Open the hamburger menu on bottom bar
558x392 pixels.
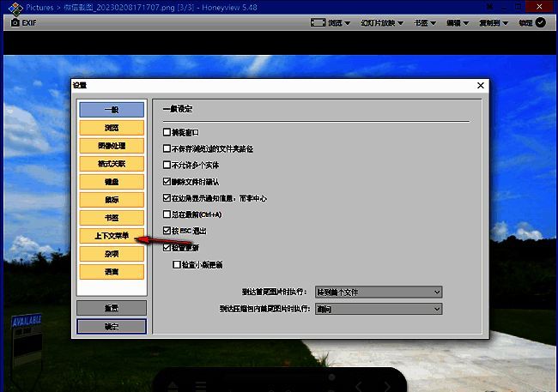click(200, 386)
